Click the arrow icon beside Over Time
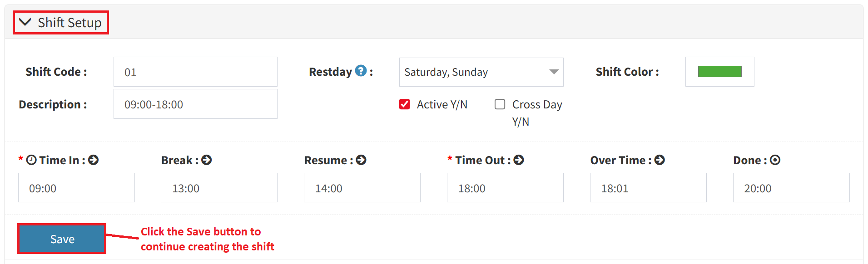The height and width of the screenshot is (264, 868). pos(660,160)
